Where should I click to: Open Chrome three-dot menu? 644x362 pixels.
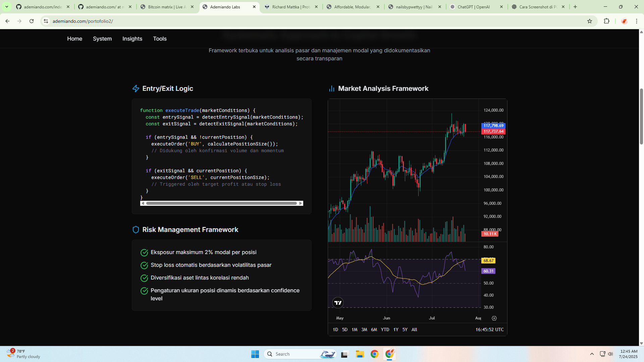pos(637,21)
